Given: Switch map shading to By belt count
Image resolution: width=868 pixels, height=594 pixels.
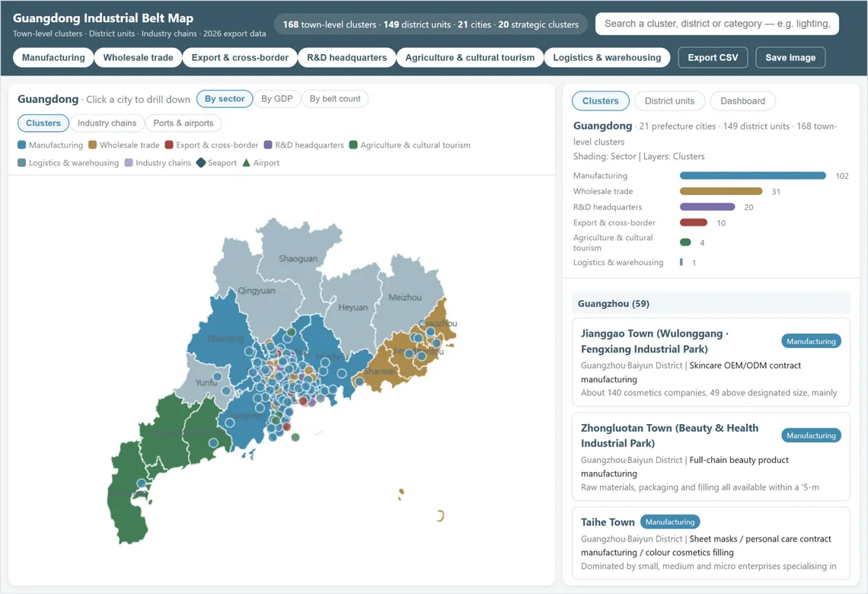Looking at the screenshot, I should click(334, 98).
